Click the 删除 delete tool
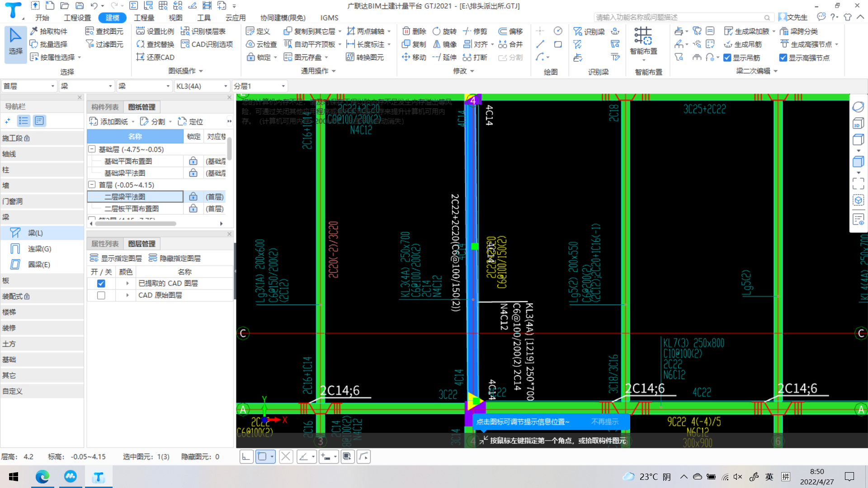This screenshot has width=868, height=488. [414, 31]
